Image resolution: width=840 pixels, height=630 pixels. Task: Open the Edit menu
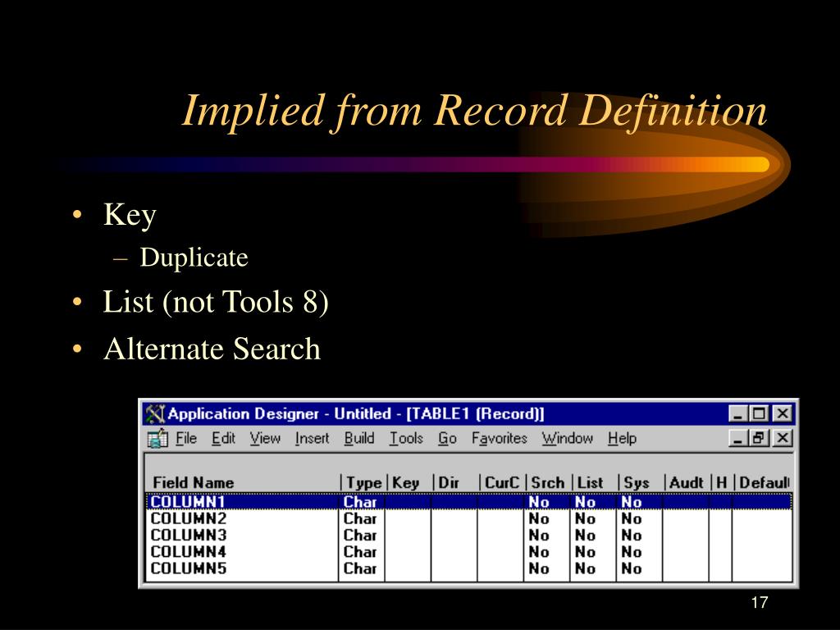point(223,438)
